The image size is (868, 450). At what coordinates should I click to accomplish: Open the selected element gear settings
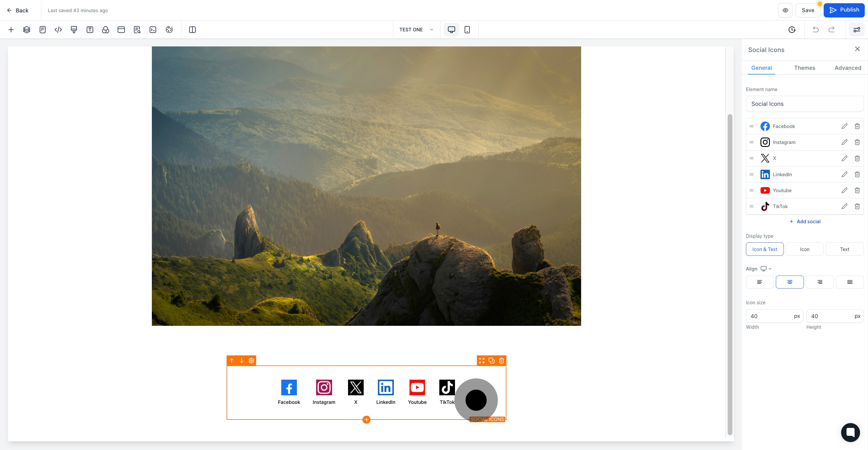coord(251,361)
